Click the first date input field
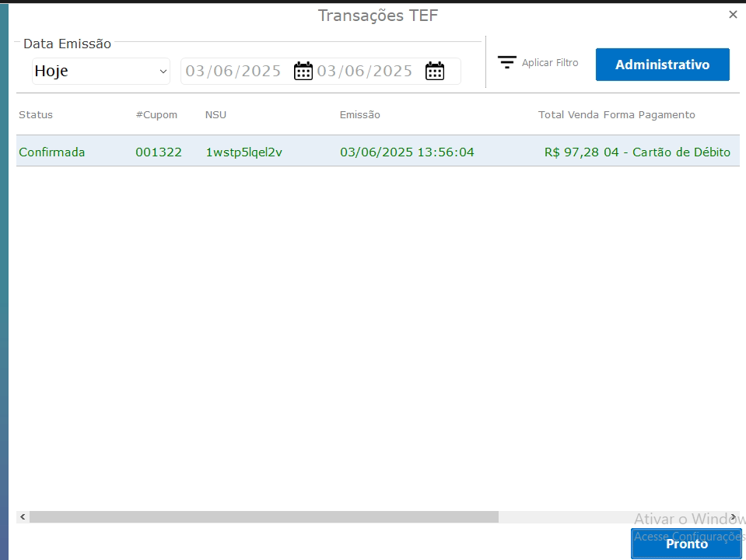The height and width of the screenshot is (560, 746). tap(233, 72)
